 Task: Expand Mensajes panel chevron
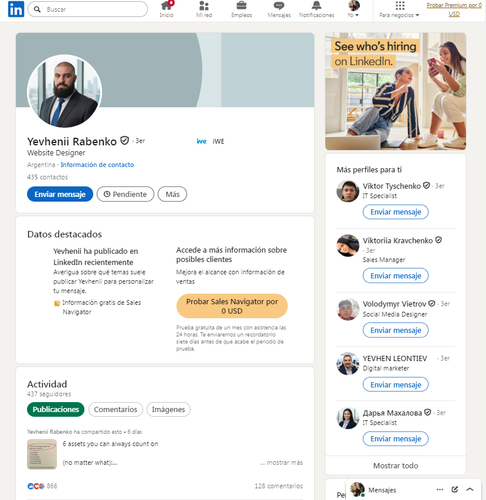click(x=470, y=489)
